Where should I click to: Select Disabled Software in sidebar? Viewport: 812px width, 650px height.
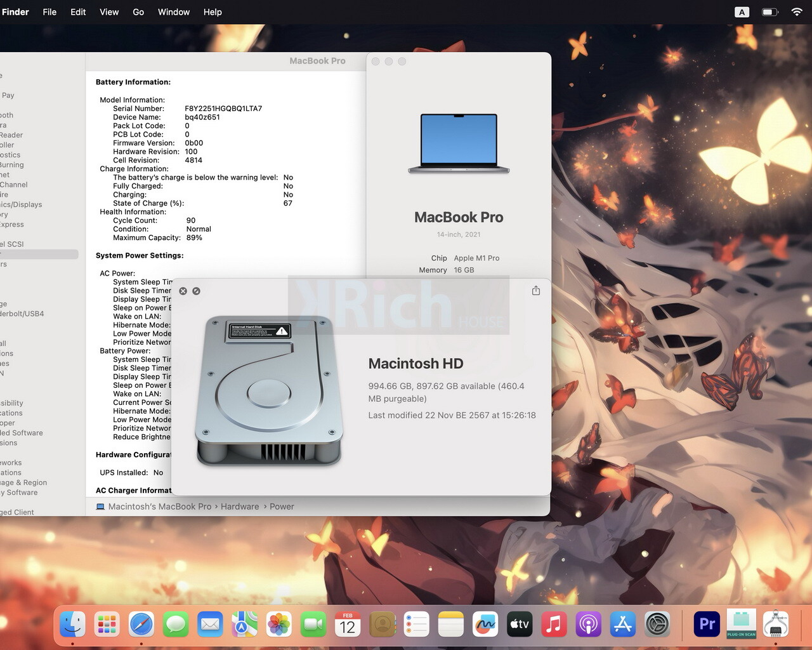tap(22, 433)
